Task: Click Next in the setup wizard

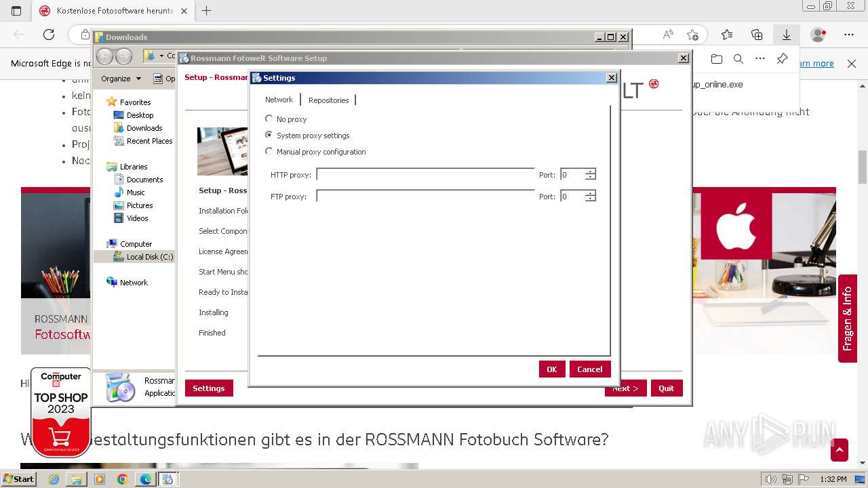Action: (625, 388)
